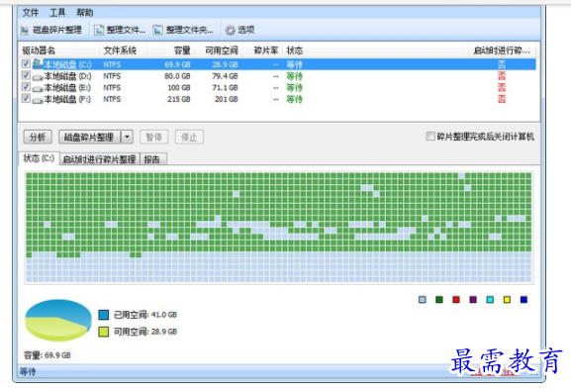Uncheck the 本地磁盘 (D:) checkbox
Viewport: 571px width, 392px height.
26,75
